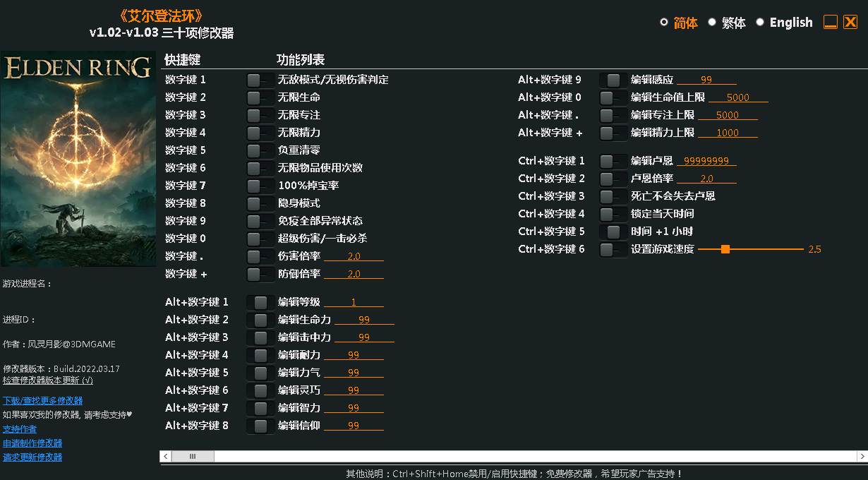868x480 pixels.
Task: Enable 超级伤害/一击必杀
Action: point(260,239)
